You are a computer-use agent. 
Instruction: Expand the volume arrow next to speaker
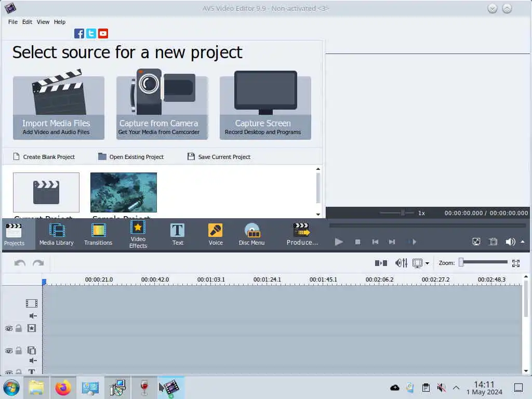(523, 242)
